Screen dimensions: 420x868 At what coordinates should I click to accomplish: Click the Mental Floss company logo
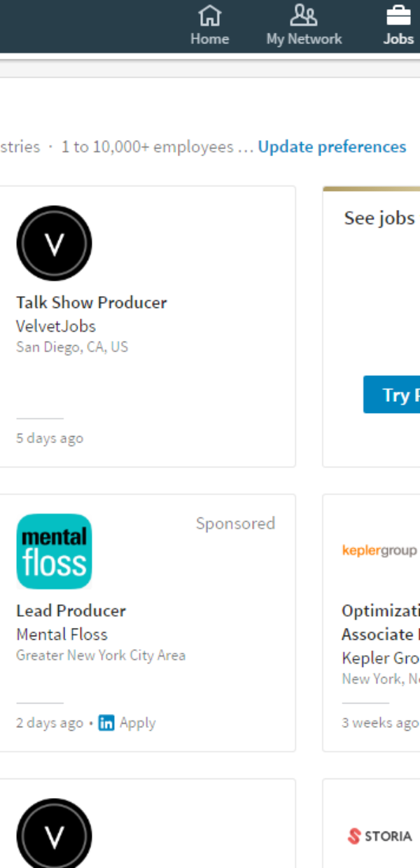click(x=54, y=552)
